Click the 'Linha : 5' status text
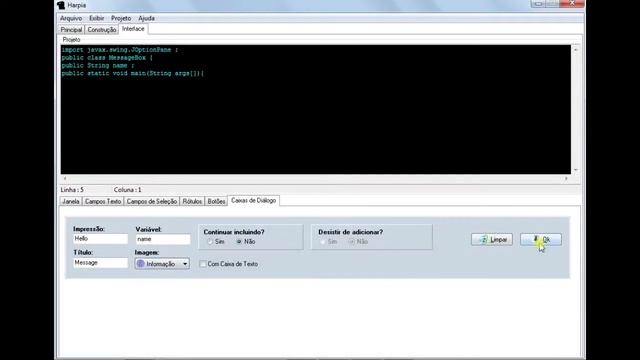This screenshot has height=360, width=640. (x=72, y=190)
